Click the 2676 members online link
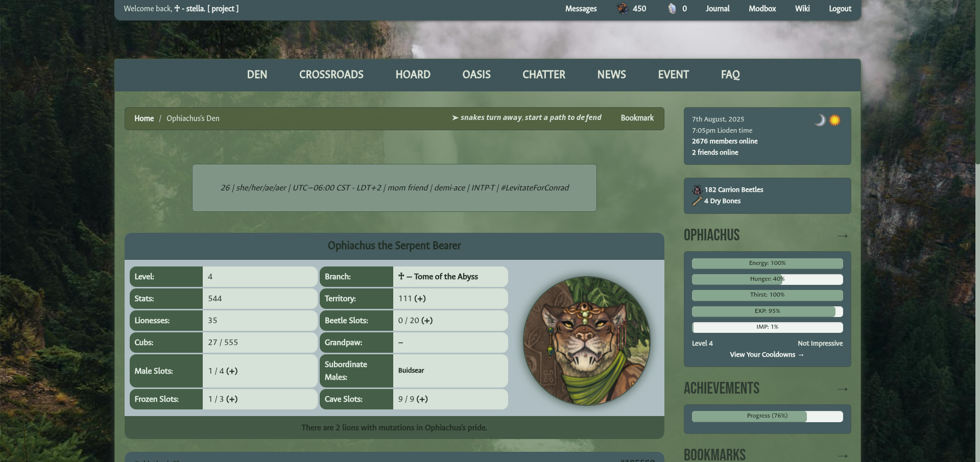980x462 pixels. 725,141
